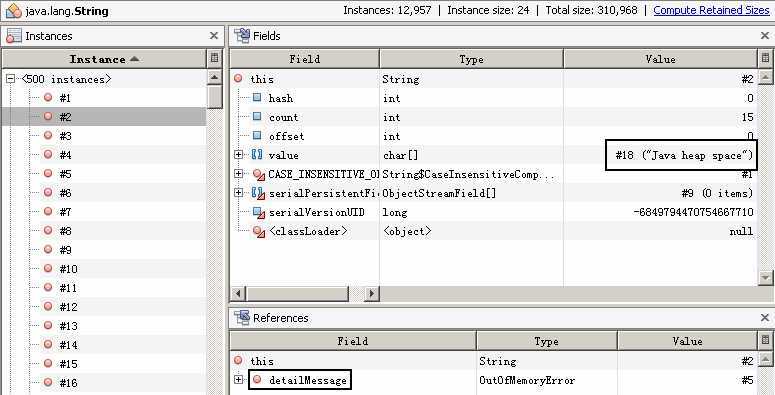Select instance #2
Viewport: 775px width, 395px height.
coord(65,117)
